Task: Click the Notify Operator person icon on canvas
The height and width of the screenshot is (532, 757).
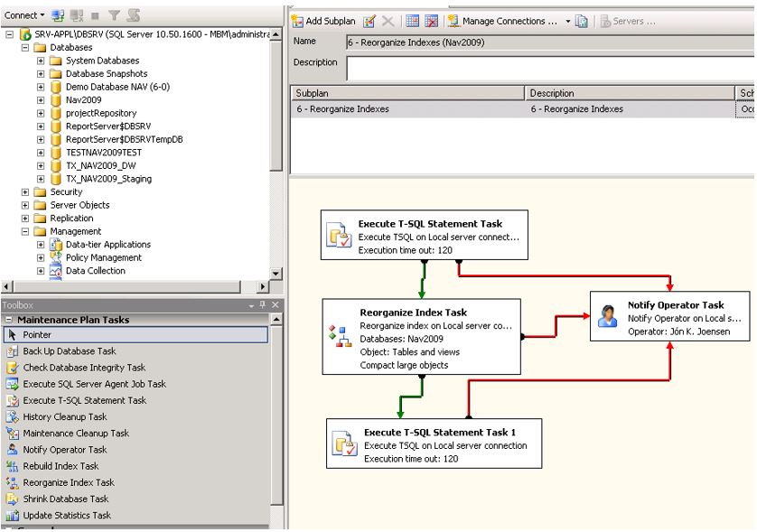Action: (607, 317)
